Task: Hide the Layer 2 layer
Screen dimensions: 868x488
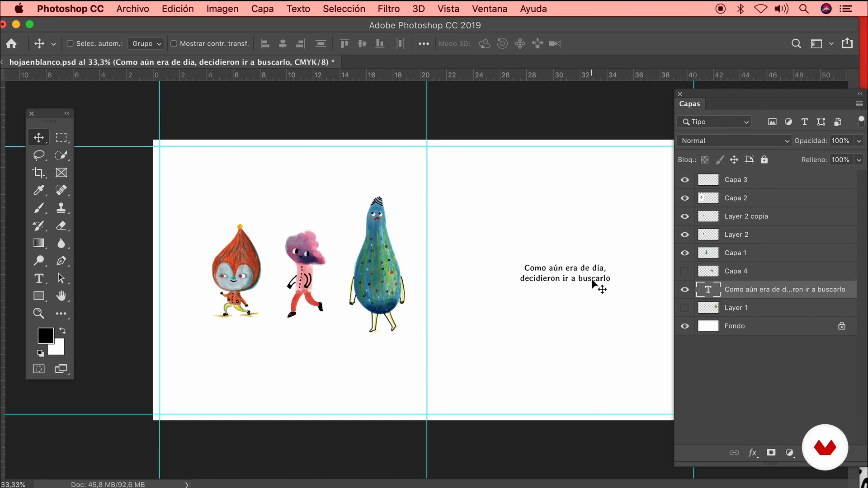Action: click(x=685, y=235)
